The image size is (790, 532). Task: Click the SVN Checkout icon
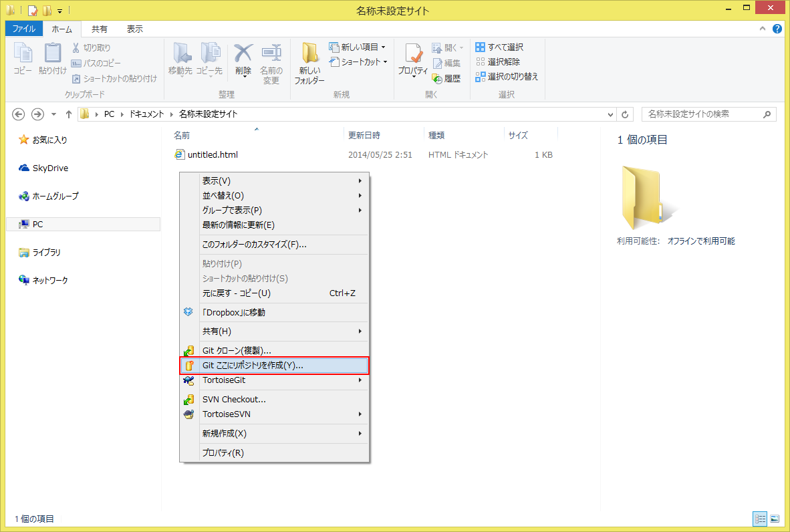[x=188, y=400]
